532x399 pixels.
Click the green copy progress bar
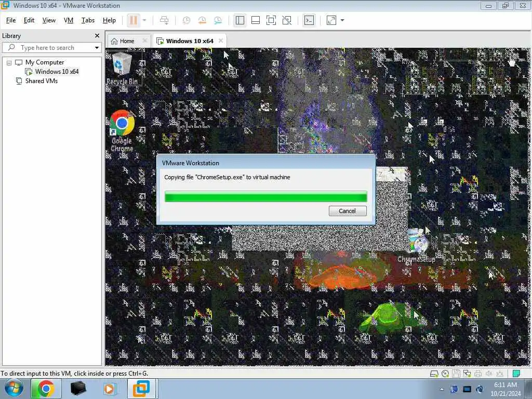coord(265,196)
